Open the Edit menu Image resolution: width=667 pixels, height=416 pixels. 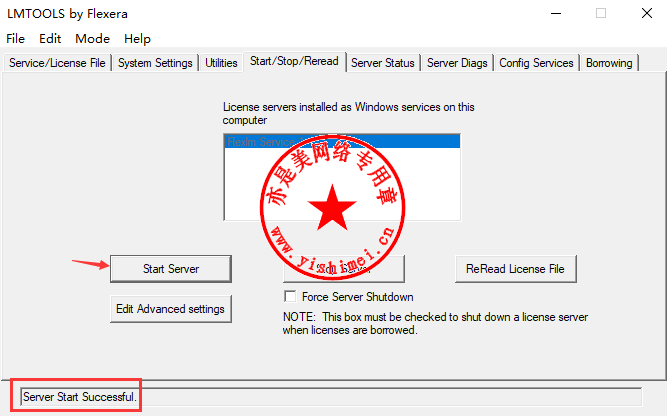tap(50, 39)
